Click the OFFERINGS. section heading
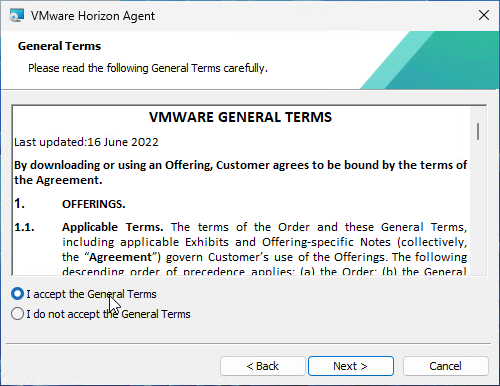500x386 pixels. click(94, 204)
